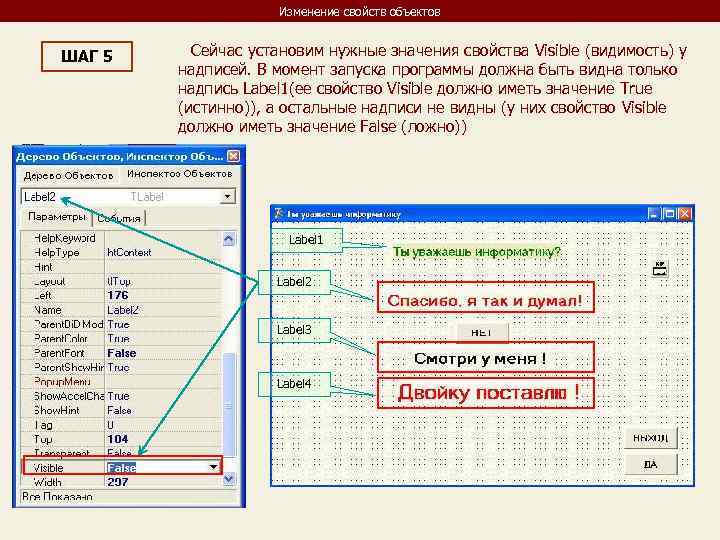This screenshot has height=540, width=720.
Task: Click the ShowHint value False
Action: click(x=119, y=411)
